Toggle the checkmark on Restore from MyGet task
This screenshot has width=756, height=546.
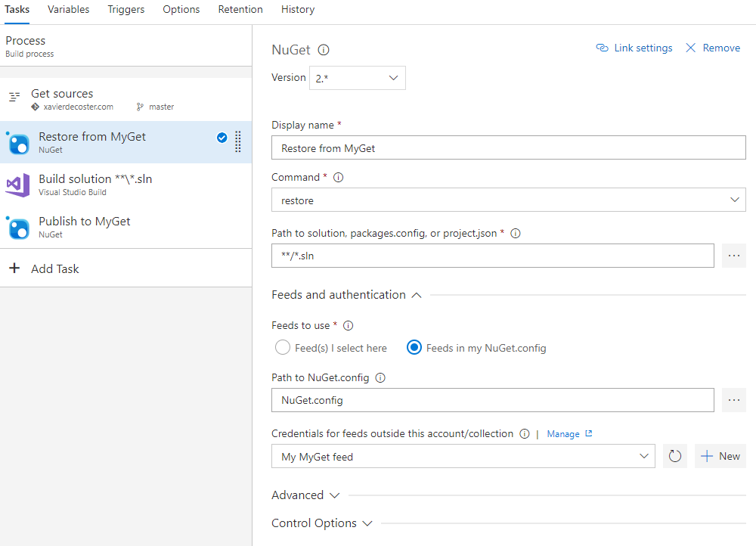222,138
